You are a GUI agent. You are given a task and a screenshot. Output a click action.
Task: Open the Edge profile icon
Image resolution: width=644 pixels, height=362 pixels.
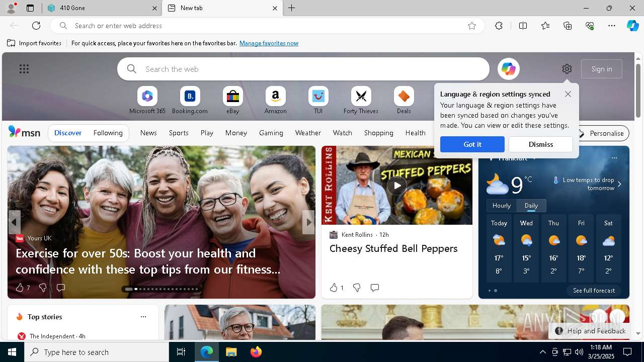pyautogui.click(x=11, y=8)
